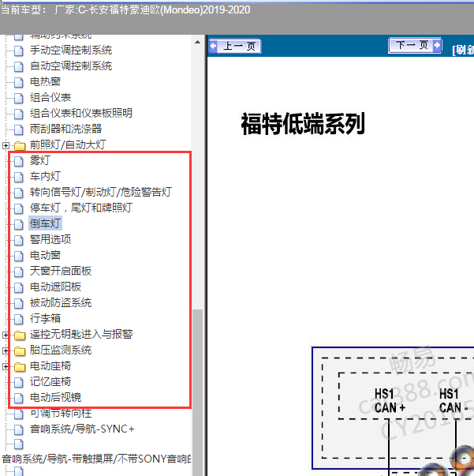Viewport: 474px width, 476px height.
Task: Click the page icon beside 雾灯
Action: point(19,161)
